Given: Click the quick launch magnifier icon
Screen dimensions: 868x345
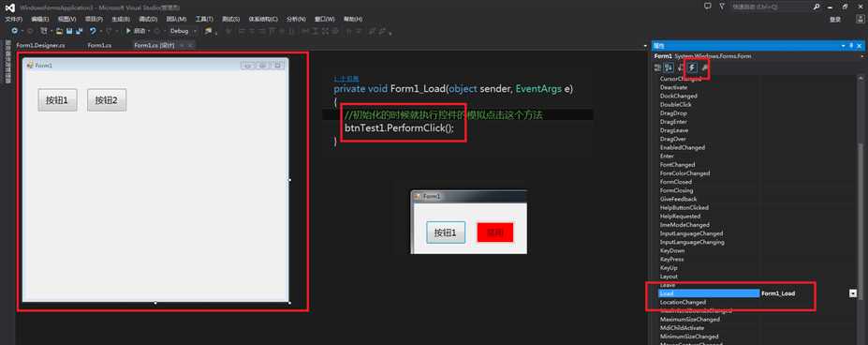Looking at the screenshot, I should pyautogui.click(x=817, y=7).
